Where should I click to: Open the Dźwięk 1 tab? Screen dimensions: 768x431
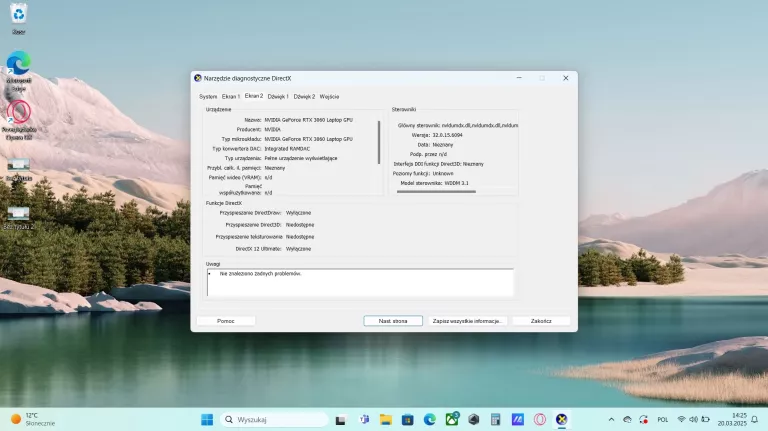tap(278, 97)
